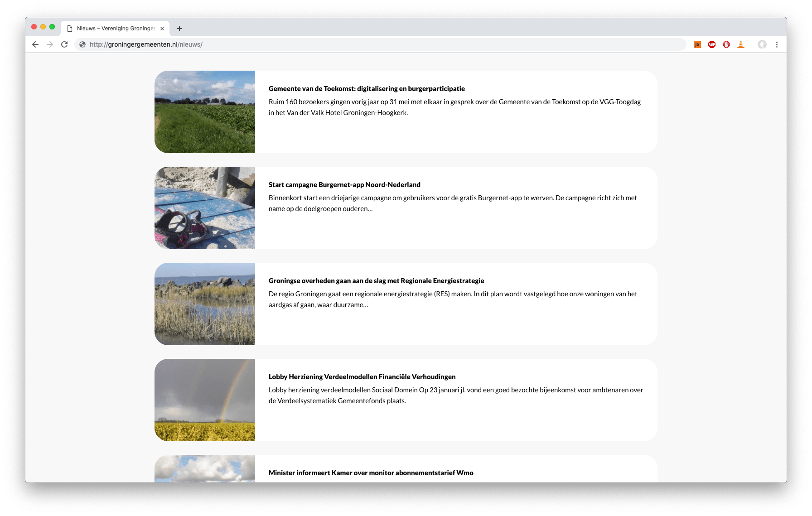Viewport: 812px width, 516px height.
Task: Click the red shield extension icon
Action: [x=726, y=44]
